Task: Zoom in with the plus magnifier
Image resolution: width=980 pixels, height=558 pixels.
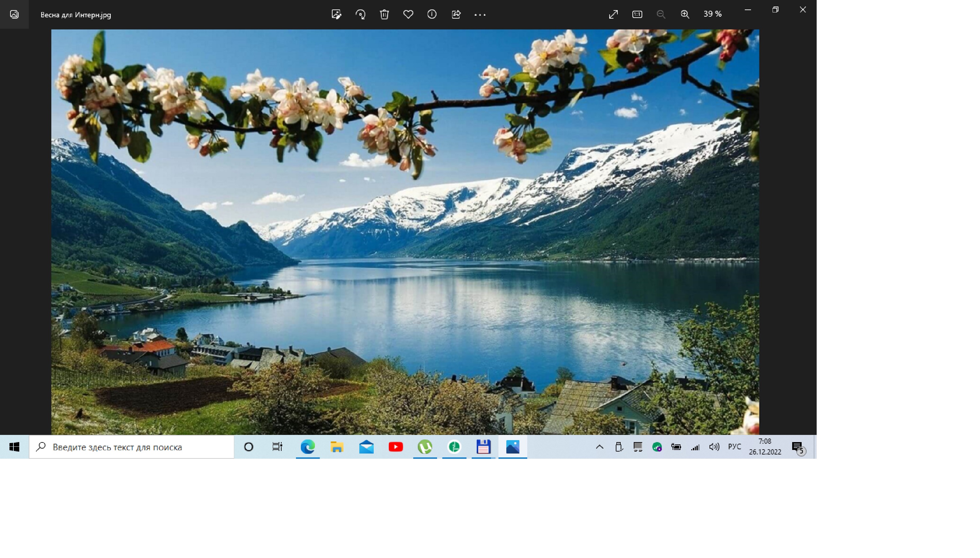Action: (x=685, y=15)
